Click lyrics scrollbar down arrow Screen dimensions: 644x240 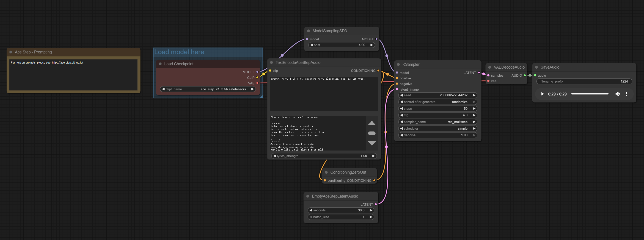click(x=372, y=143)
